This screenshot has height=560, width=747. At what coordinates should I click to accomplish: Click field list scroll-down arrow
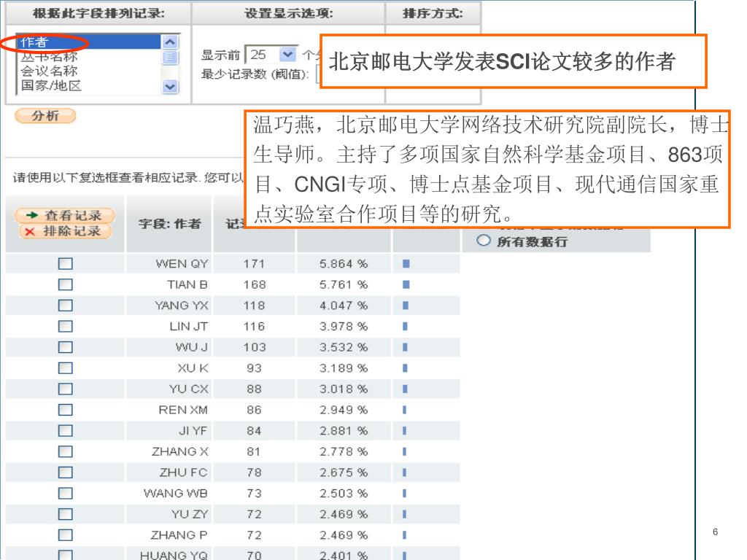[x=170, y=86]
